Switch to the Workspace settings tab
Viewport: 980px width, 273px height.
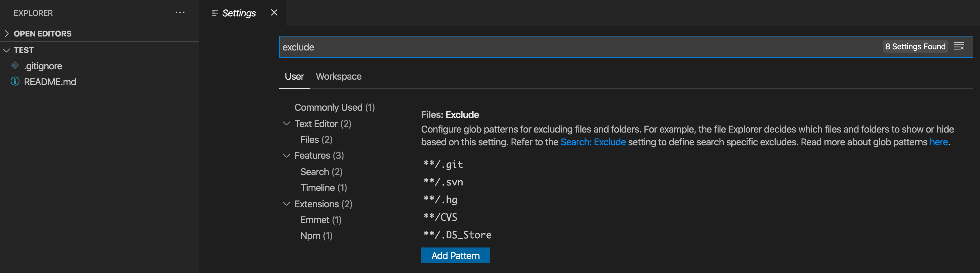pos(338,76)
